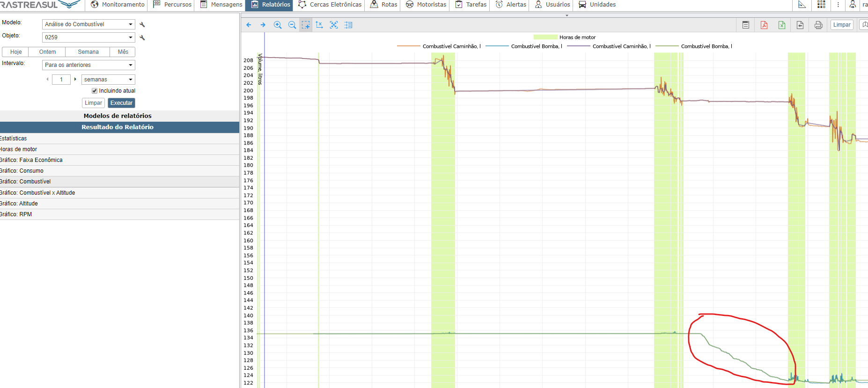The height and width of the screenshot is (388, 868).
Task: Export report to Excel icon
Action: point(782,25)
